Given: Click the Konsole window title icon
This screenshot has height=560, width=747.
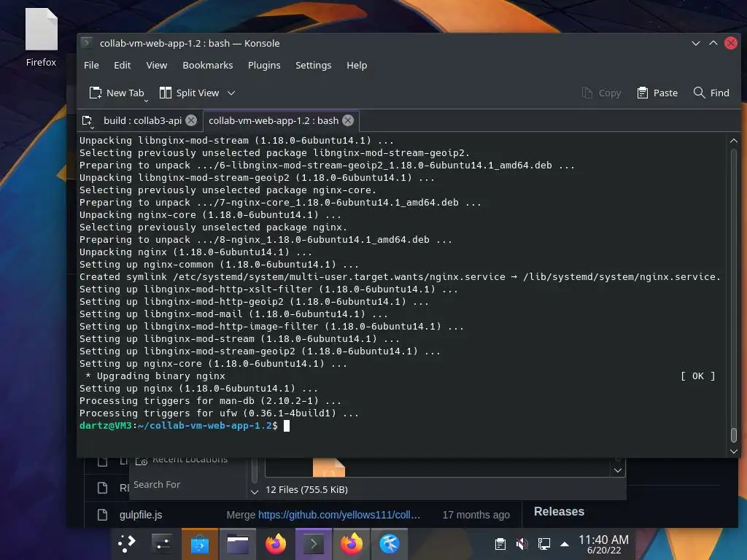Looking at the screenshot, I should point(87,43).
